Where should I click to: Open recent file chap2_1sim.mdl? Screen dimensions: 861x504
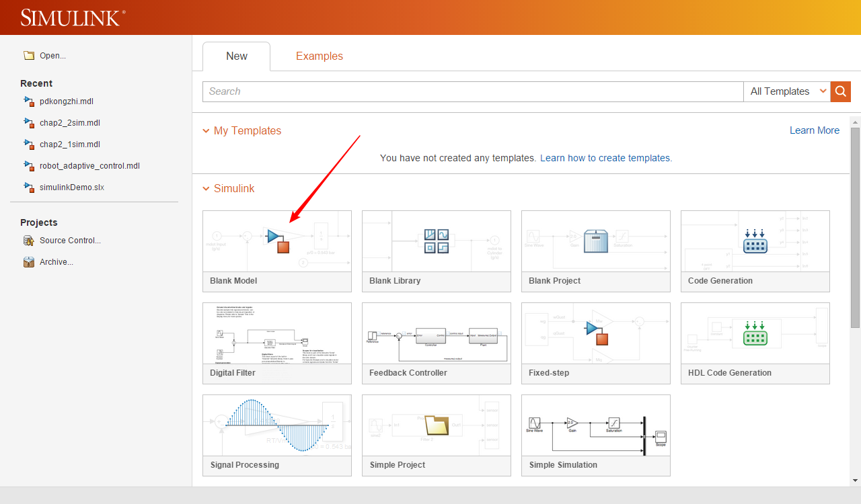[x=70, y=144]
